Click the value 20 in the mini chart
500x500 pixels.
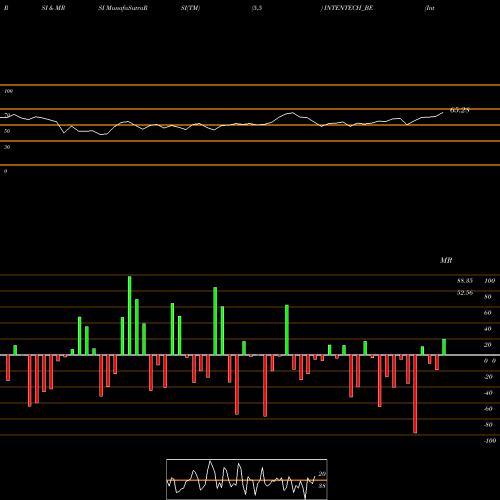click(322, 474)
